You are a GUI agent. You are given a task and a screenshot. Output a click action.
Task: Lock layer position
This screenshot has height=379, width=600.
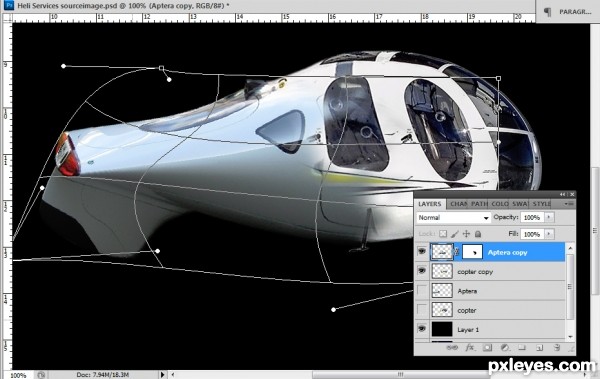[x=466, y=234]
